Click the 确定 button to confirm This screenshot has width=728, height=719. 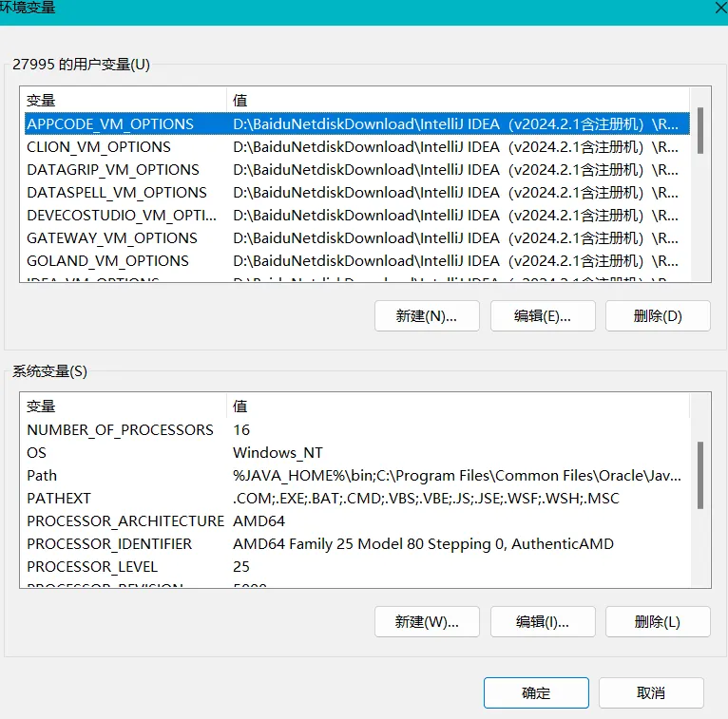click(535, 692)
